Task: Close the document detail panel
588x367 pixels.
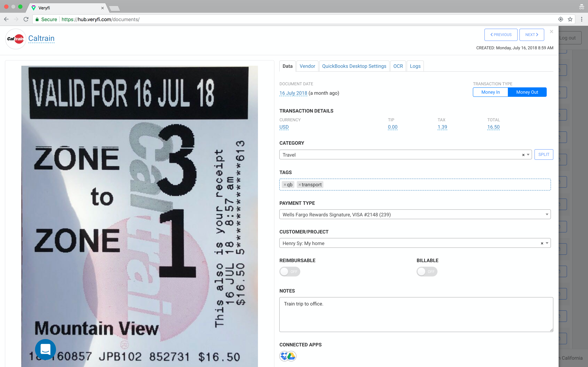Action: pos(551,32)
